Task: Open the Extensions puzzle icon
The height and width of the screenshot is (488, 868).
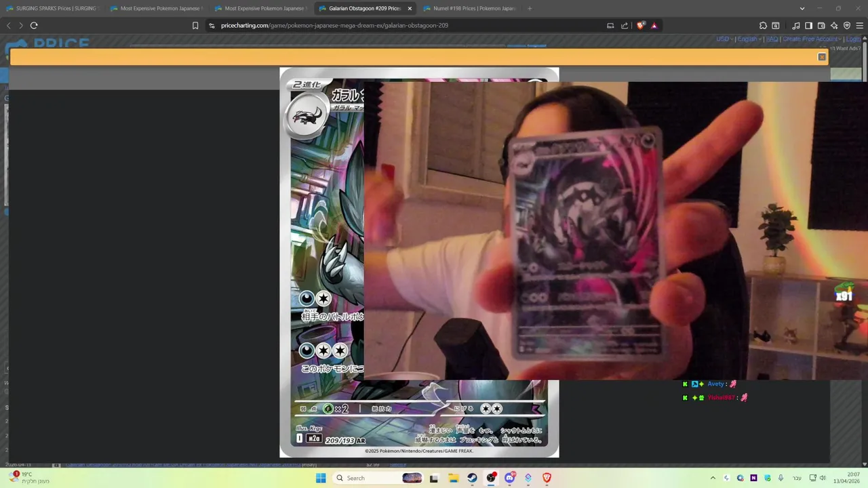Action: tap(763, 26)
